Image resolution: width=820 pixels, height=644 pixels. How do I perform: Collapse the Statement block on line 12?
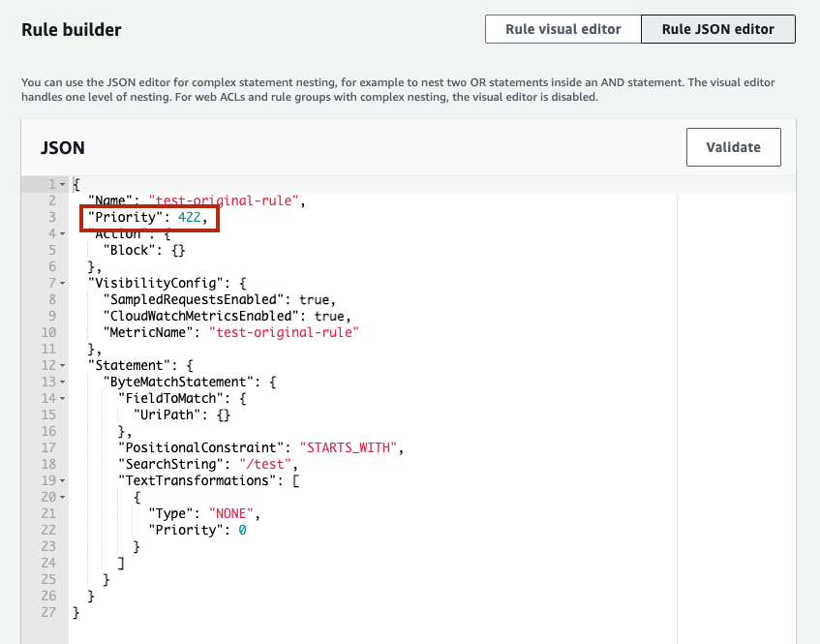click(x=63, y=365)
